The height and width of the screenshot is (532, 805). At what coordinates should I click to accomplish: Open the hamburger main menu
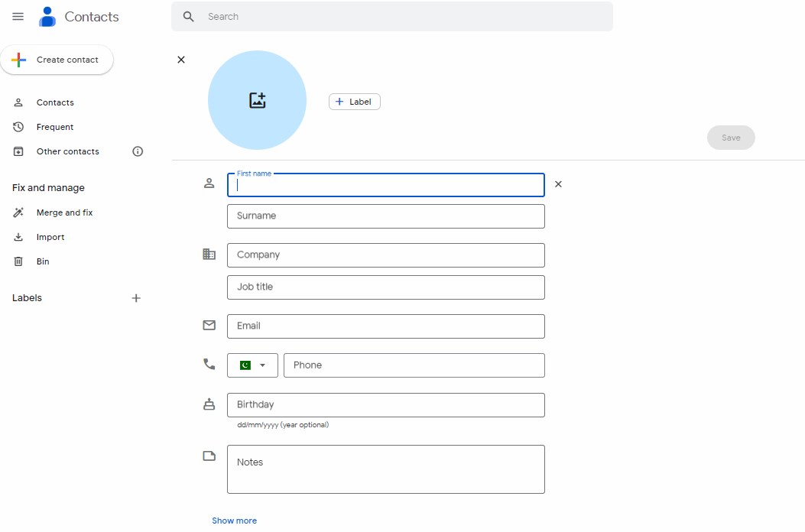[18, 17]
